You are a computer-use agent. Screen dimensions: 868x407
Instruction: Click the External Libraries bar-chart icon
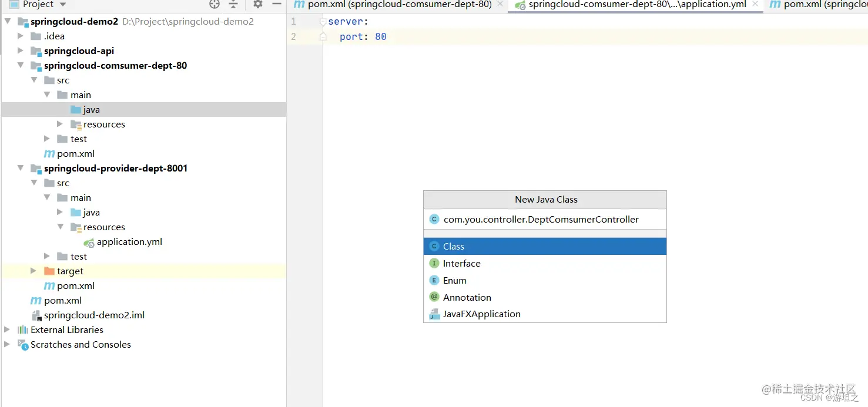(x=23, y=330)
